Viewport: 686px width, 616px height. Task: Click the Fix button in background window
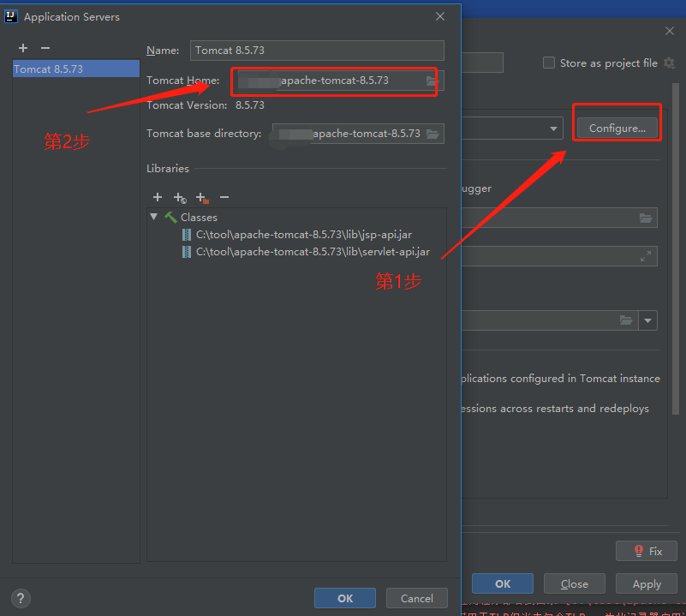(647, 551)
